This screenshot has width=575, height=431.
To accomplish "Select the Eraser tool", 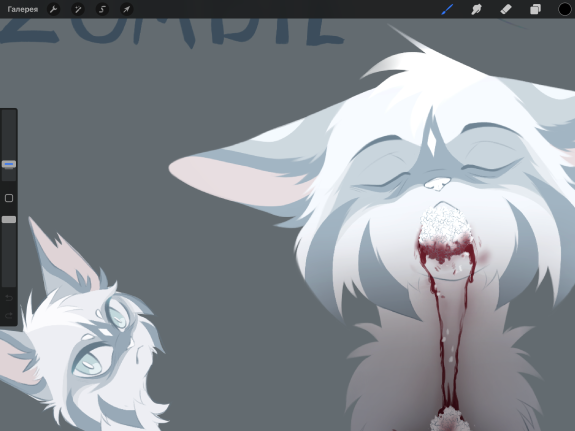I will pyautogui.click(x=506, y=9).
